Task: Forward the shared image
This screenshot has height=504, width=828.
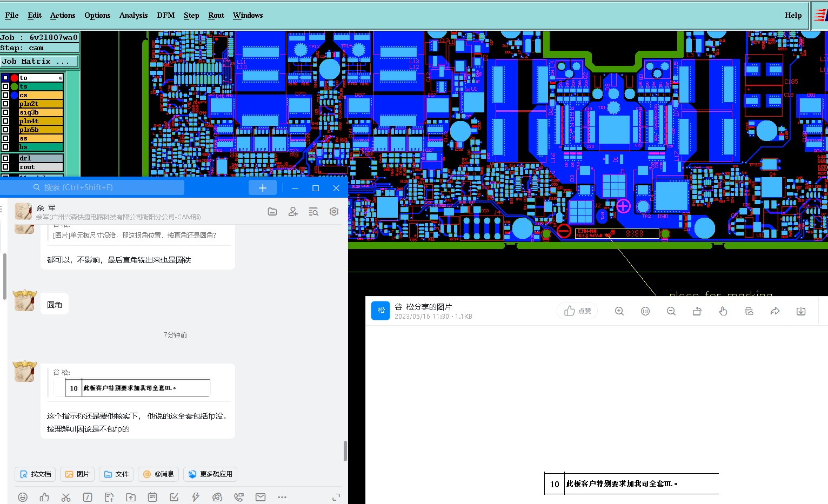Action: [775, 311]
